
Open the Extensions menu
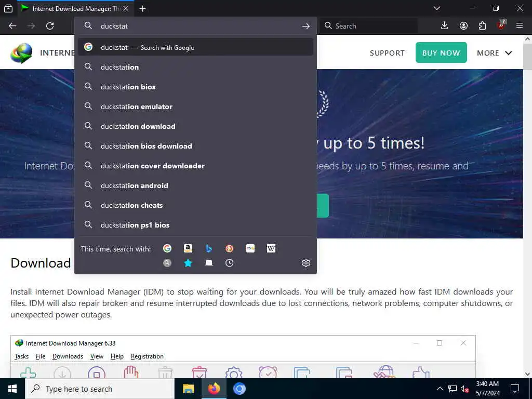pyautogui.click(x=482, y=26)
